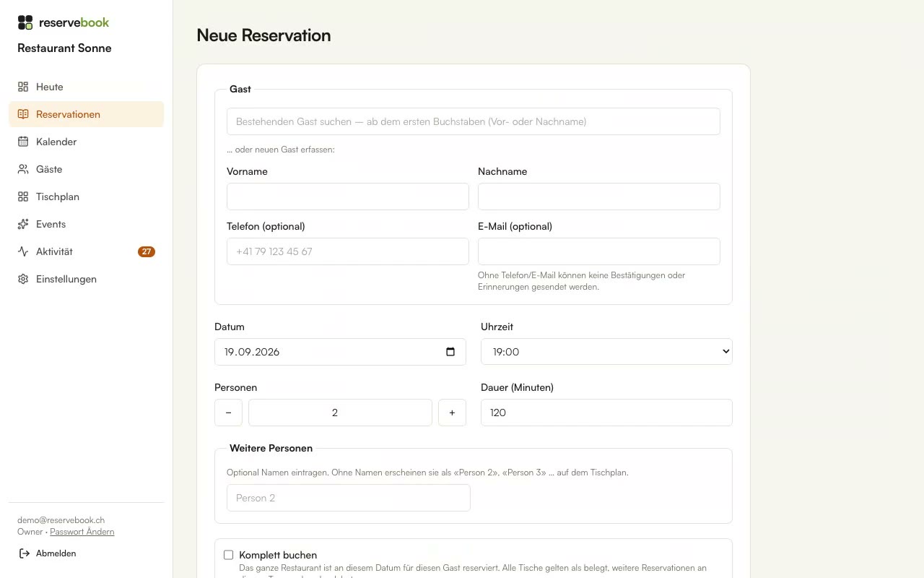Screen dimensions: 924x578
Task: Click the Aktivität badge showing 27
Action: pyautogui.click(x=147, y=251)
